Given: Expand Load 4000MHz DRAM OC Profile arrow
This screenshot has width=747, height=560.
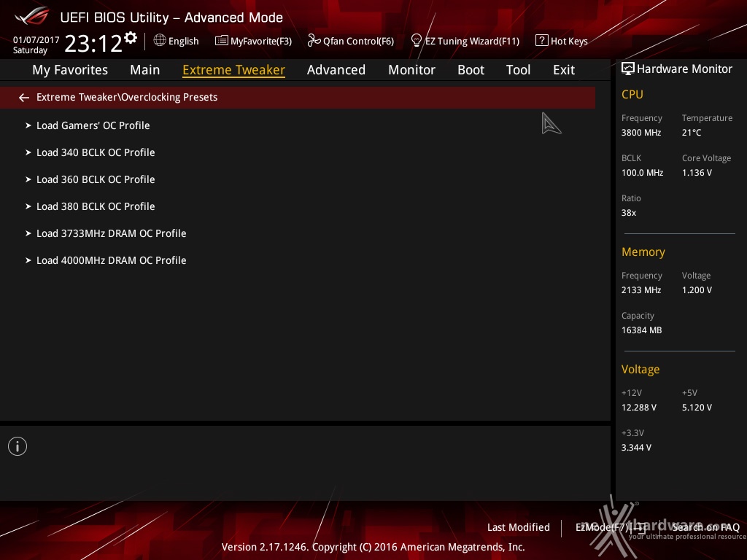Looking at the screenshot, I should (28, 260).
